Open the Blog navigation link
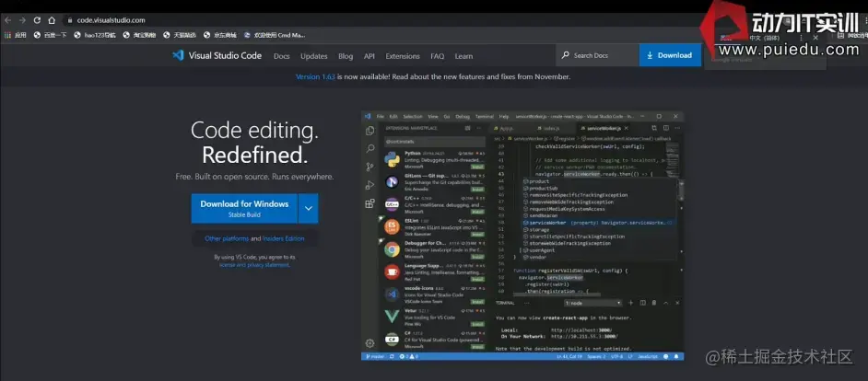The image size is (868, 381). point(346,56)
